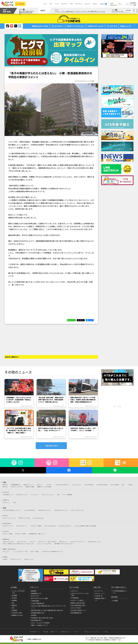Viewport: 138px width, 644px height.
Task: Open the X icon in the blue navigation bar
Action: 15,26
